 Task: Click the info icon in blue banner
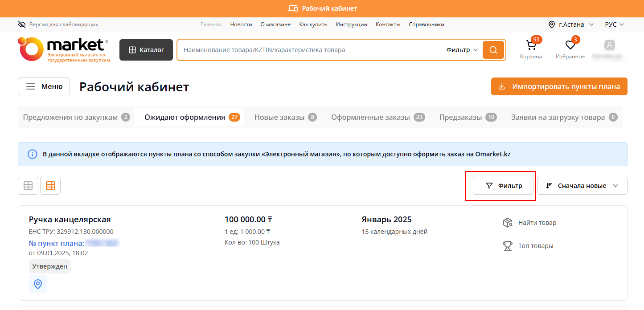click(32, 154)
